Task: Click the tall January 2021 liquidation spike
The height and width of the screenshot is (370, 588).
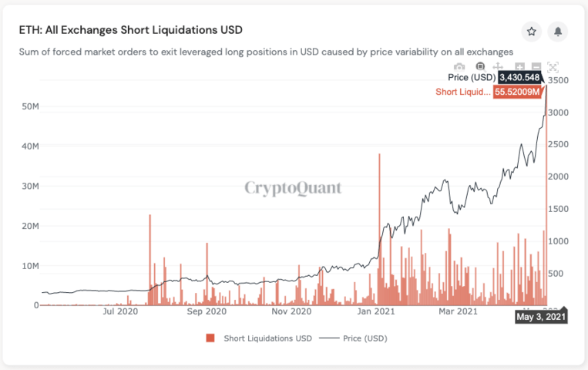Action: point(379,229)
